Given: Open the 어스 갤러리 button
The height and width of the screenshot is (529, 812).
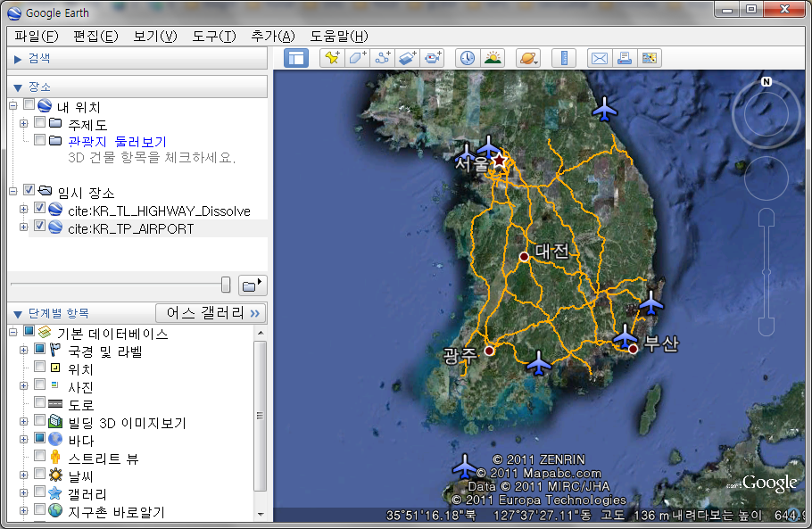Looking at the screenshot, I should coord(211,313).
